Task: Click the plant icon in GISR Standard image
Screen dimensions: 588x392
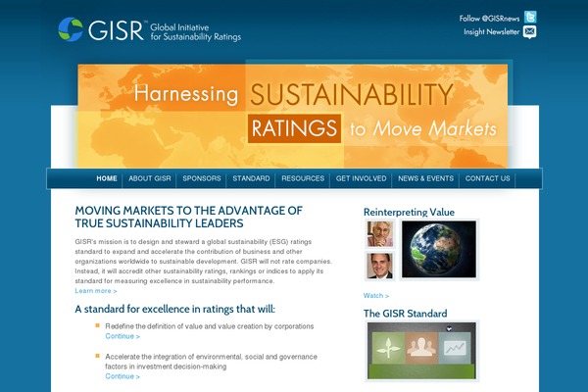Action: coord(388,347)
